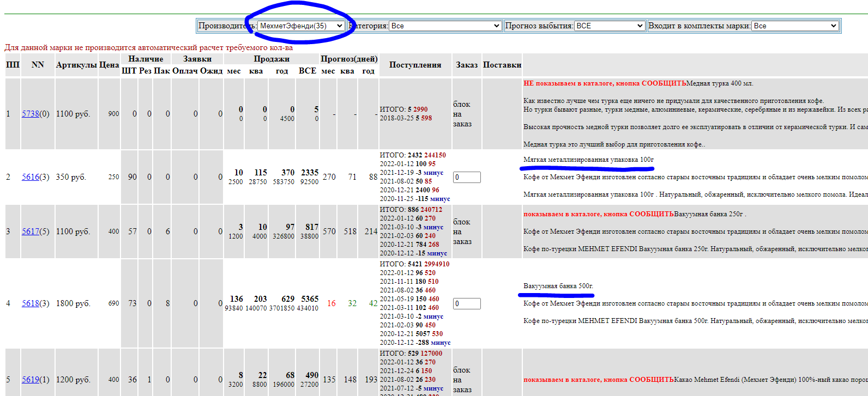Select the Поступления column header
The height and width of the screenshot is (396, 868).
415,65
